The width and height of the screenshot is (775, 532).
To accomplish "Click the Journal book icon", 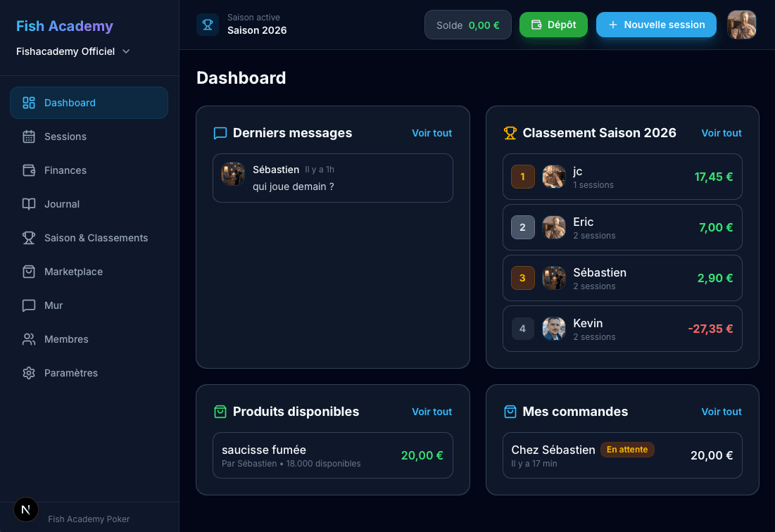I will point(29,204).
